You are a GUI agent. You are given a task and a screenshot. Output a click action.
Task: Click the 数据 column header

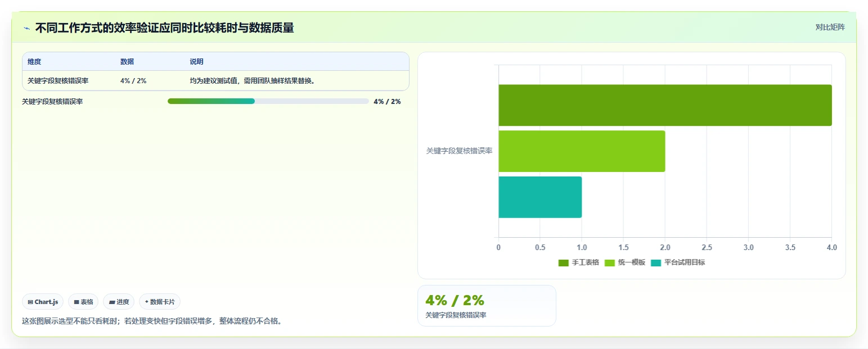click(127, 61)
